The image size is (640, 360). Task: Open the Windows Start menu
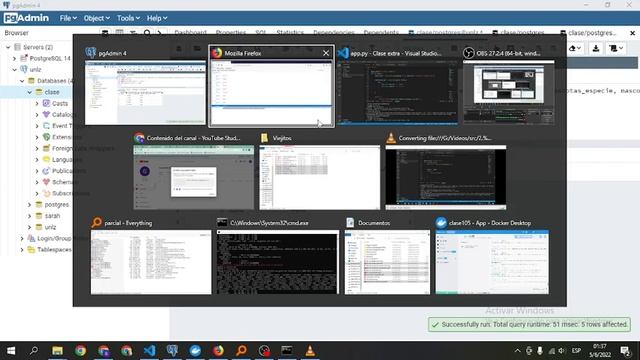pos(11,351)
